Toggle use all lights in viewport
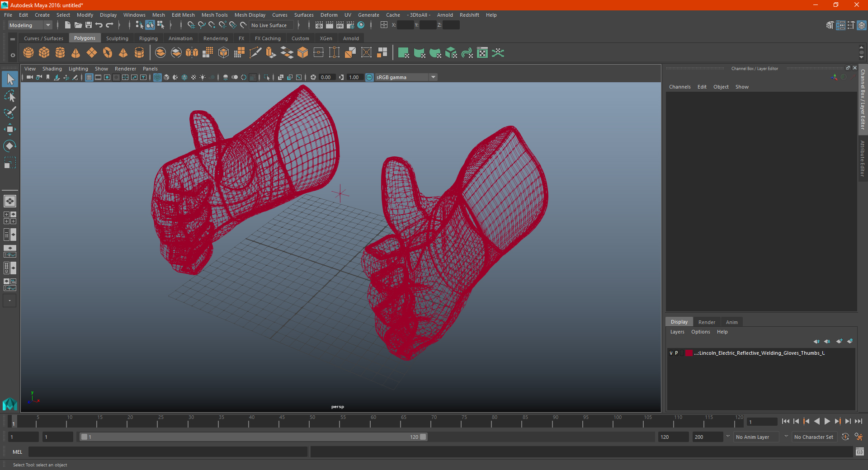Viewport: 868px width, 470px height. pyautogui.click(x=203, y=77)
